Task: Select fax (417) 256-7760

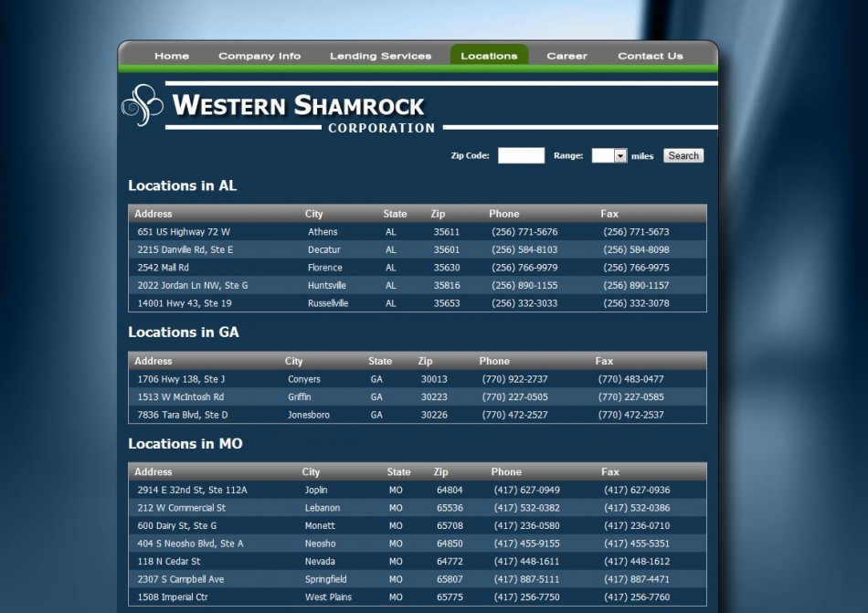Action: click(x=637, y=597)
